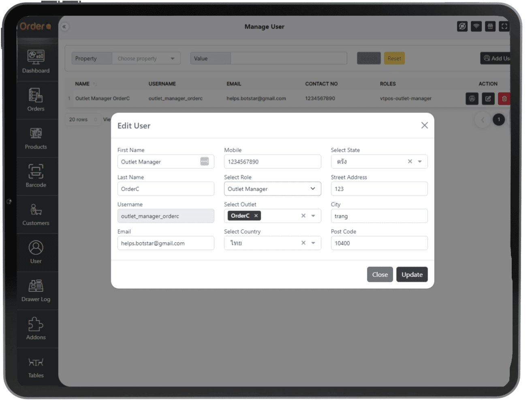Select the Drawer Log sidebar icon

(36, 290)
